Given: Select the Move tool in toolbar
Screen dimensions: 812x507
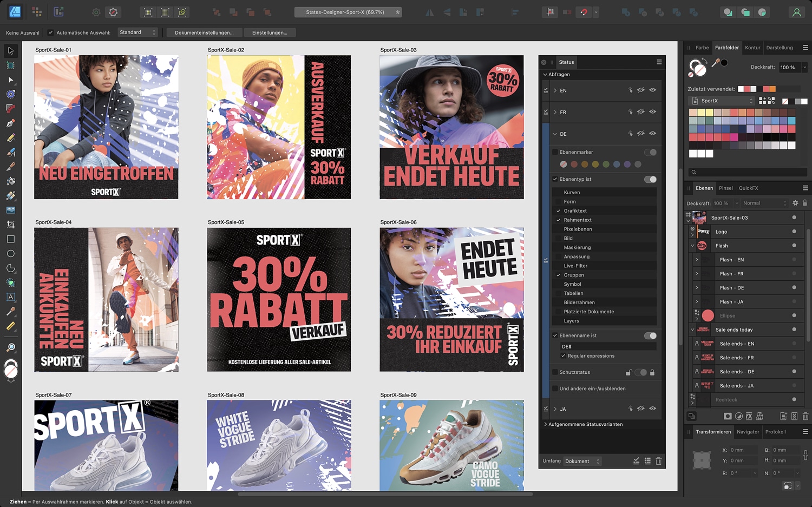Looking at the screenshot, I should [11, 51].
